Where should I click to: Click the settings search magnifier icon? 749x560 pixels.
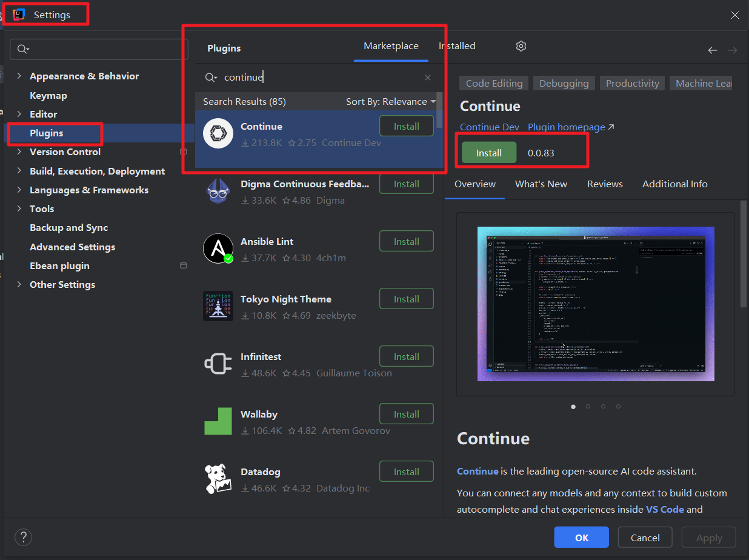tap(24, 49)
